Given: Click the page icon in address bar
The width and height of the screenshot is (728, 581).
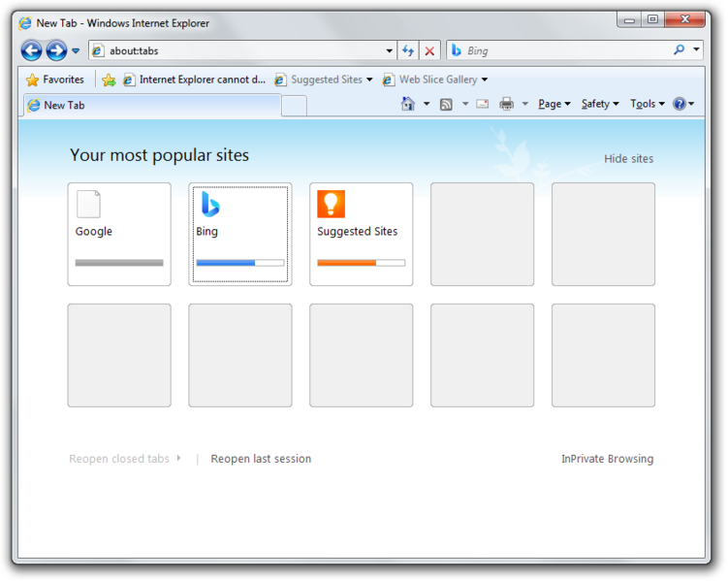Looking at the screenshot, I should pyautogui.click(x=98, y=50).
